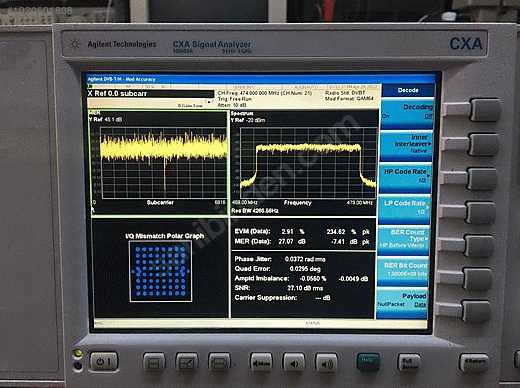
Task: Click the split-window layout key
Action: (x=154, y=362)
